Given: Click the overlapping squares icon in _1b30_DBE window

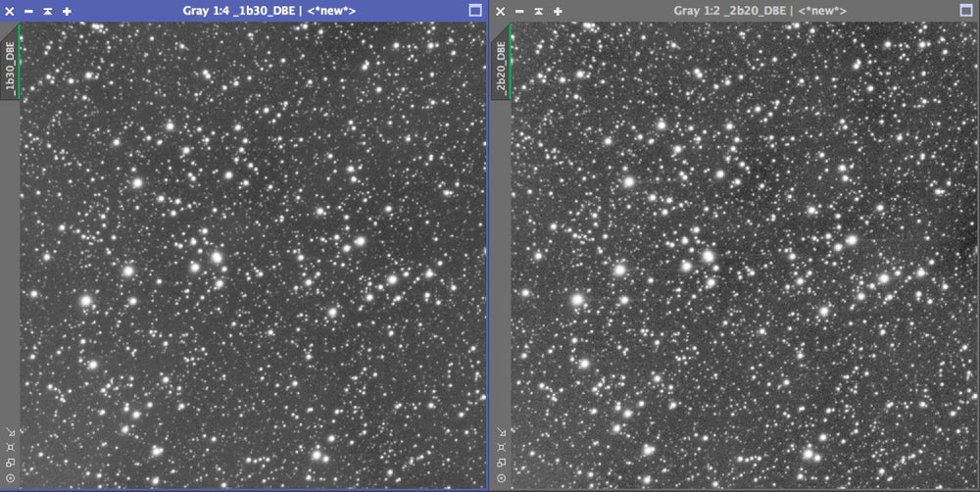Looking at the screenshot, I should pos(9,463).
